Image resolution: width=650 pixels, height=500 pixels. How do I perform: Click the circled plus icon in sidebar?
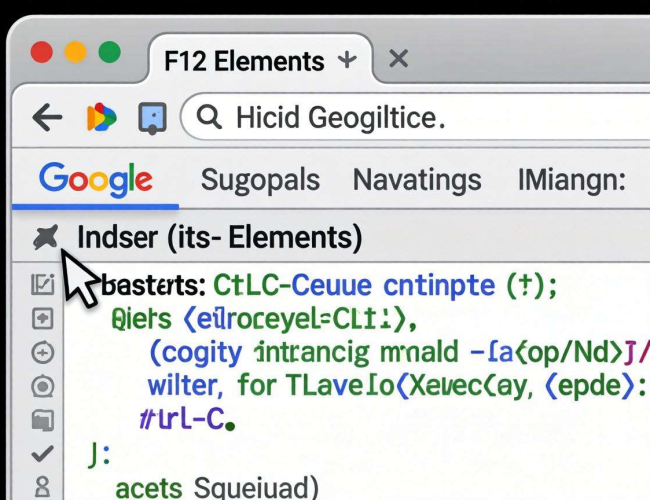click(42, 352)
